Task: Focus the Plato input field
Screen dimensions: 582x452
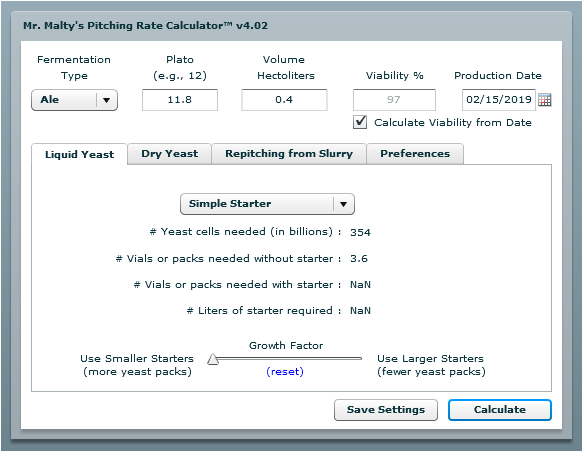Action: 180,100
